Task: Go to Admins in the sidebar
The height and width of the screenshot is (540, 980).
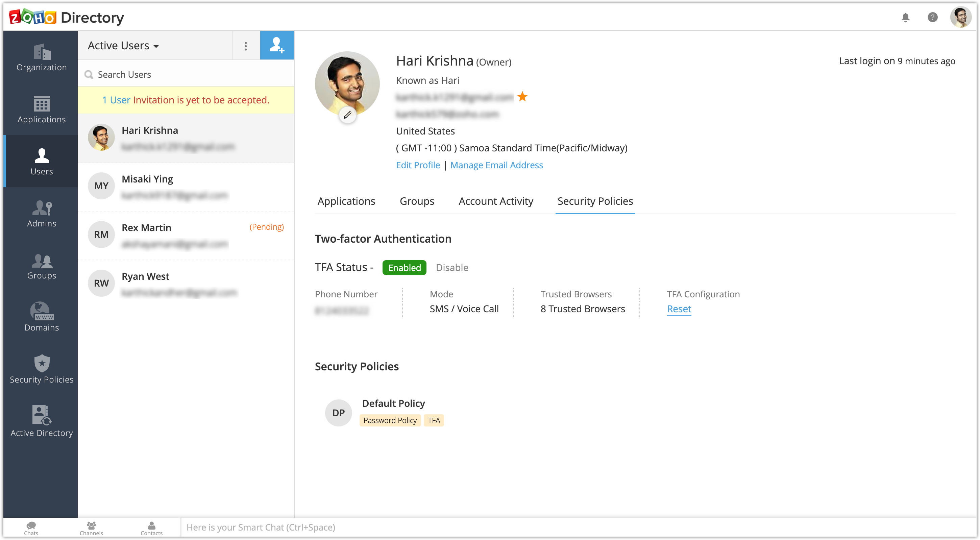Action: tap(42, 214)
